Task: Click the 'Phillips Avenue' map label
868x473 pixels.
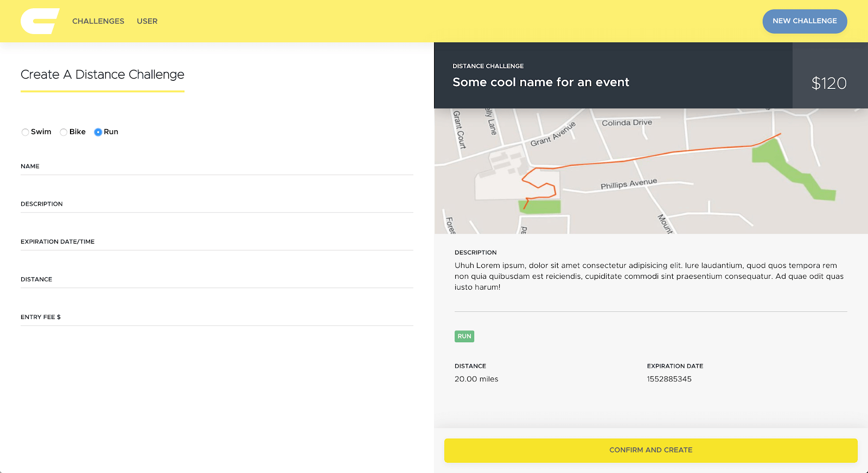Action: coord(629,183)
